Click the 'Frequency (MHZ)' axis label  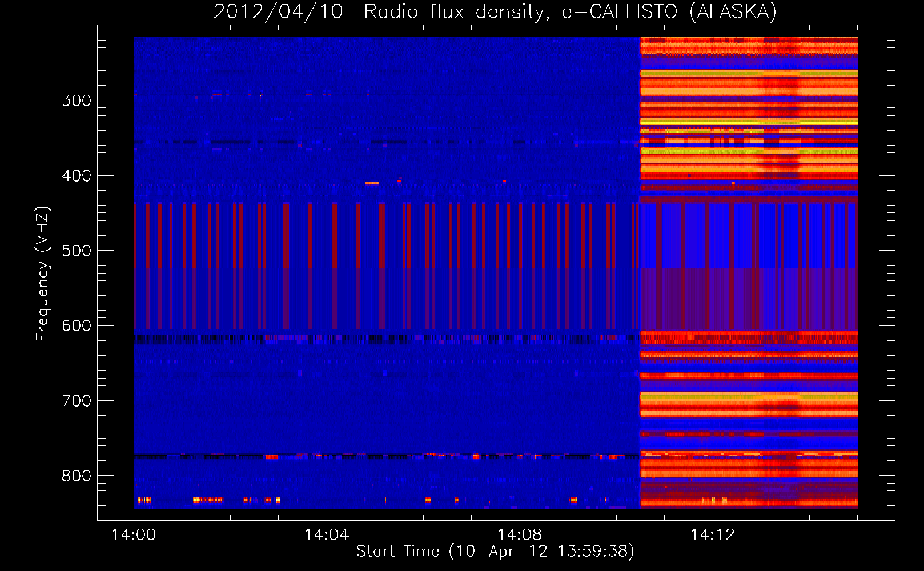43,274
